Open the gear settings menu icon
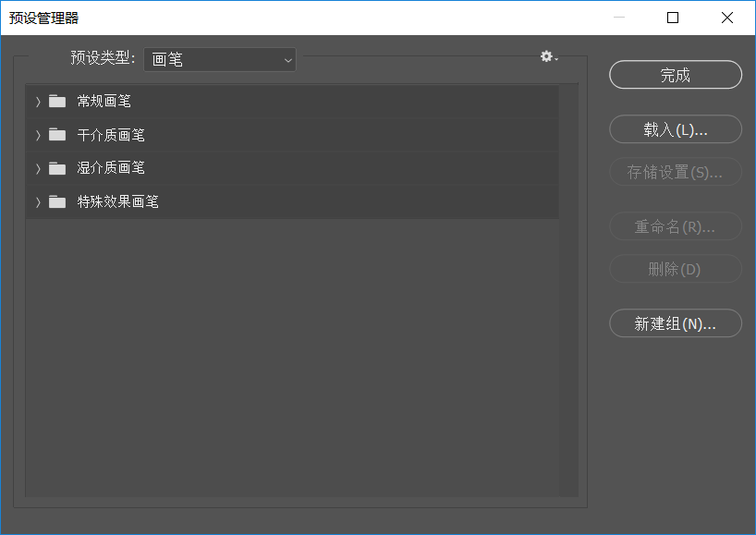 click(x=549, y=57)
